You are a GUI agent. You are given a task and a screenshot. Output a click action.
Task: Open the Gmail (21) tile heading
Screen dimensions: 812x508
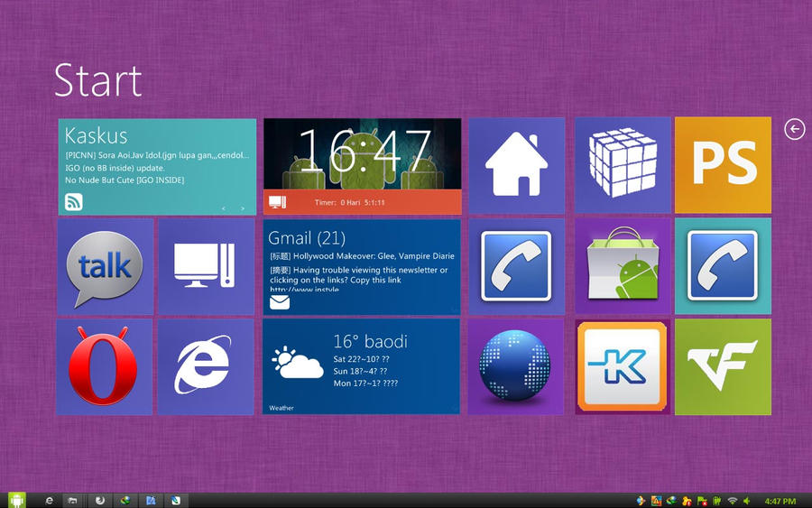point(307,237)
